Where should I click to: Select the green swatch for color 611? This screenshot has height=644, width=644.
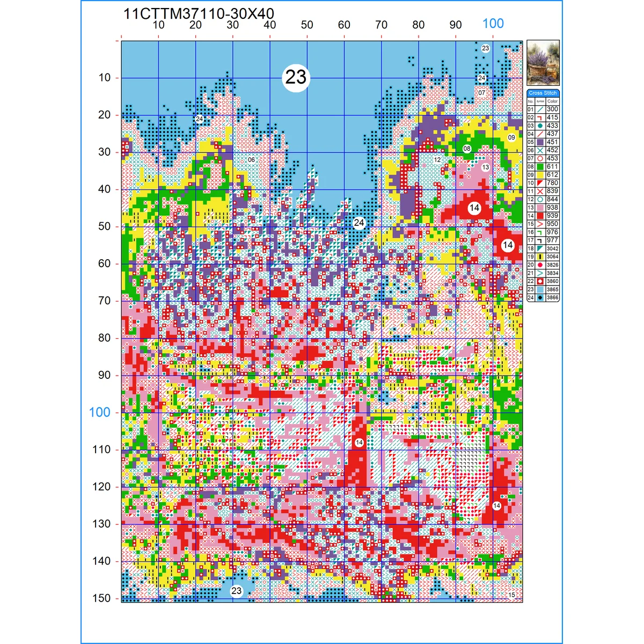click(540, 167)
